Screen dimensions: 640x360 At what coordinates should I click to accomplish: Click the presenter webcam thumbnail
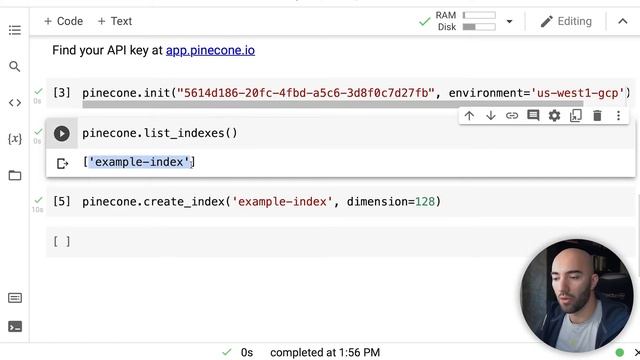(x=576, y=296)
